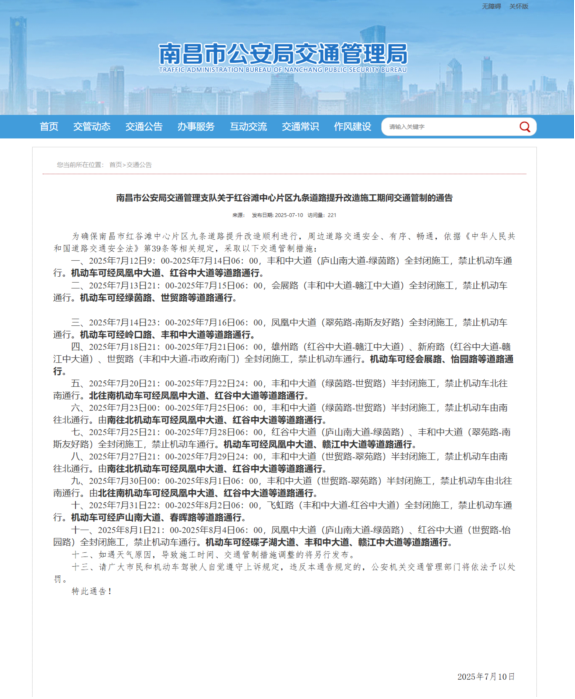Select the 交通常识 navigation item
The height and width of the screenshot is (699, 575).
[300, 127]
